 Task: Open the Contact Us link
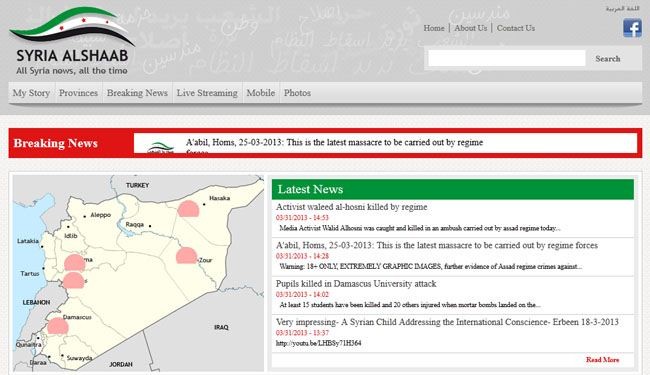[x=516, y=28]
